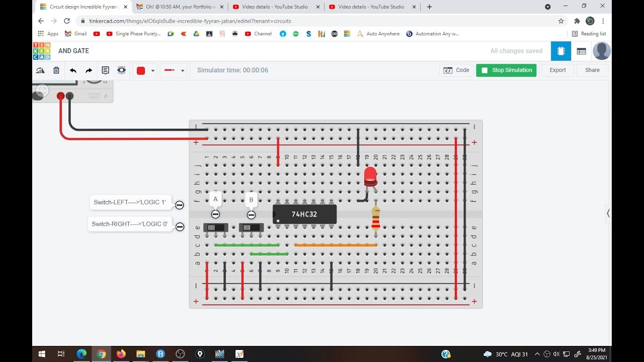Viewport: 644px width, 362px height.
Task: Open File Explorer from taskbar
Action: point(140,354)
